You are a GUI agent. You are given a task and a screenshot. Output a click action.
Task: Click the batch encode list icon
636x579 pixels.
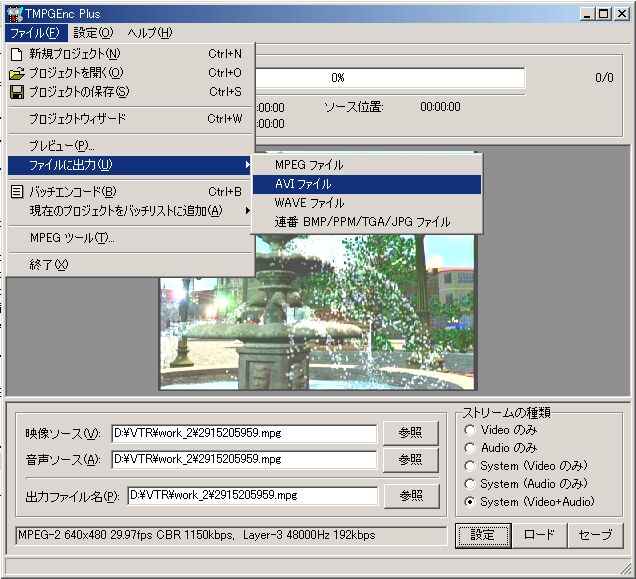point(17,192)
